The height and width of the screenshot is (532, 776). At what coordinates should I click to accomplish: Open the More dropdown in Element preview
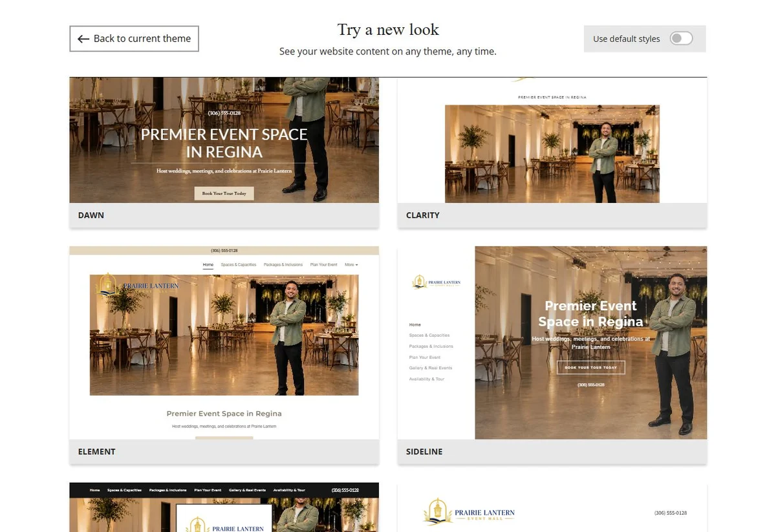(x=351, y=264)
